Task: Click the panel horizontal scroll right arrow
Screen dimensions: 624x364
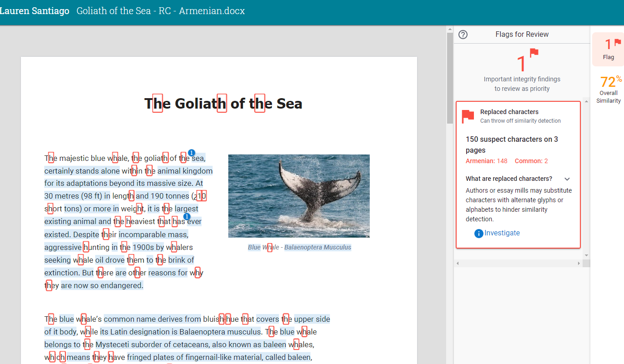Action: pos(579,264)
